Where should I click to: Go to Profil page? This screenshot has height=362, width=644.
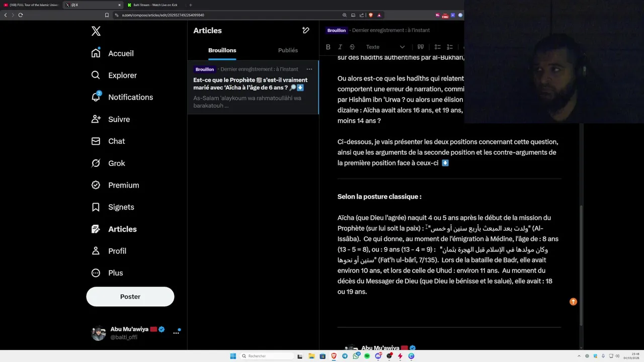(109, 251)
